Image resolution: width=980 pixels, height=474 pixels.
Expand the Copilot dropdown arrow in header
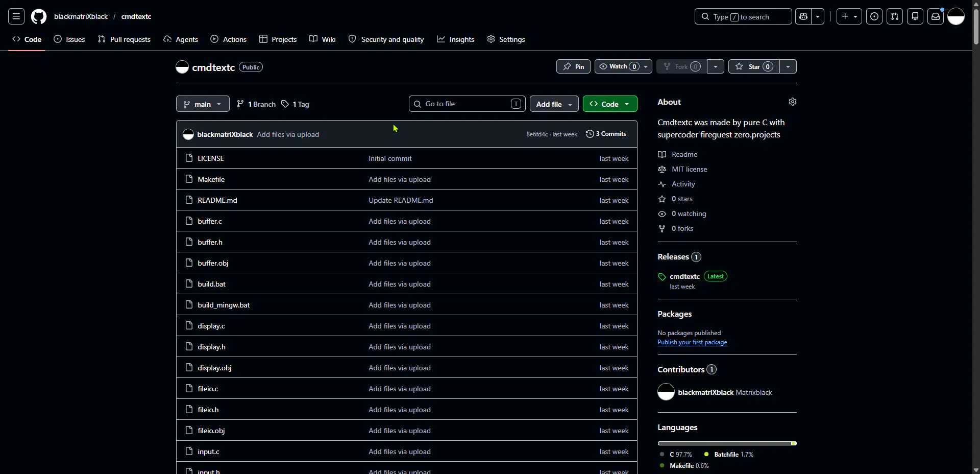point(818,16)
